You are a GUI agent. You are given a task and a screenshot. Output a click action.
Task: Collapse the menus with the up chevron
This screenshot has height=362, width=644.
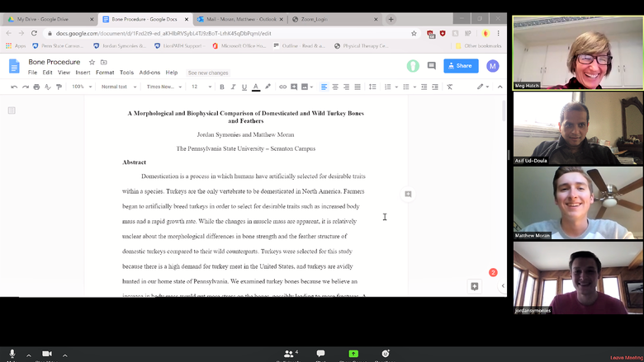point(500,87)
